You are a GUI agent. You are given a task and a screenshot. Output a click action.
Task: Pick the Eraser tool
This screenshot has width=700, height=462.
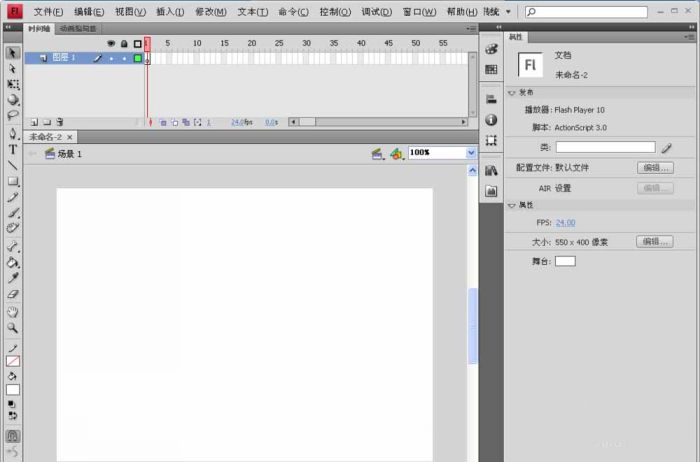(x=13, y=294)
